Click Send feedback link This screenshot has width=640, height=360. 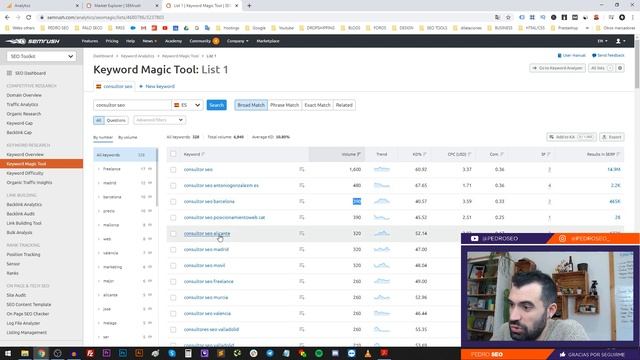(x=608, y=56)
